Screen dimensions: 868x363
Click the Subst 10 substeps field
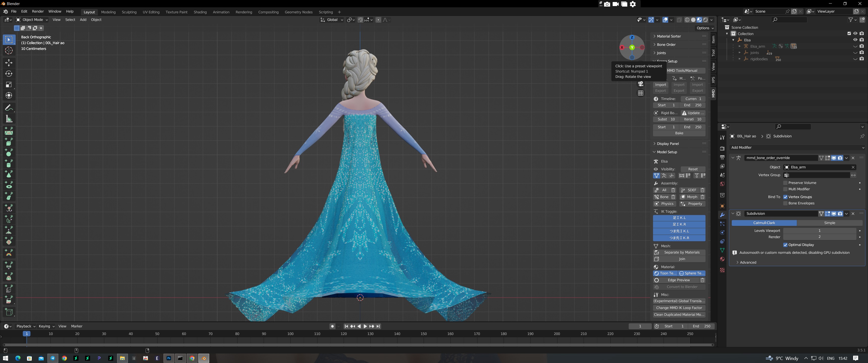[666, 119]
